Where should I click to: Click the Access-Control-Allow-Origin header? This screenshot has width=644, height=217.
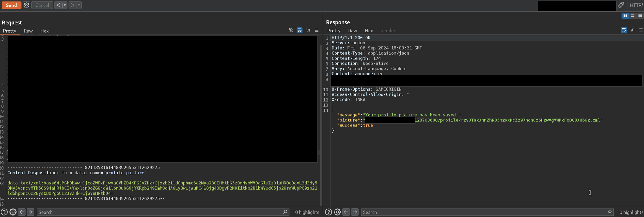370,94
